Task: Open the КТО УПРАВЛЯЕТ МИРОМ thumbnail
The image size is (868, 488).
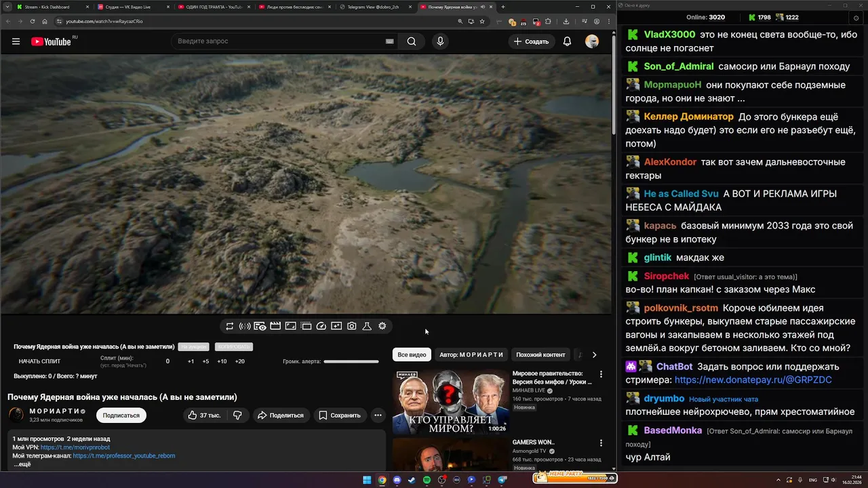Action: pos(450,401)
